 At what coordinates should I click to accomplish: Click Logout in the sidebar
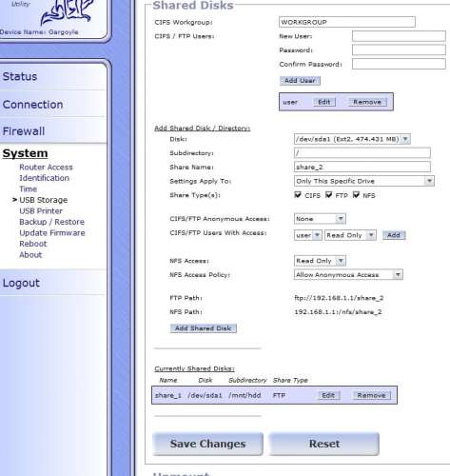[x=21, y=283]
